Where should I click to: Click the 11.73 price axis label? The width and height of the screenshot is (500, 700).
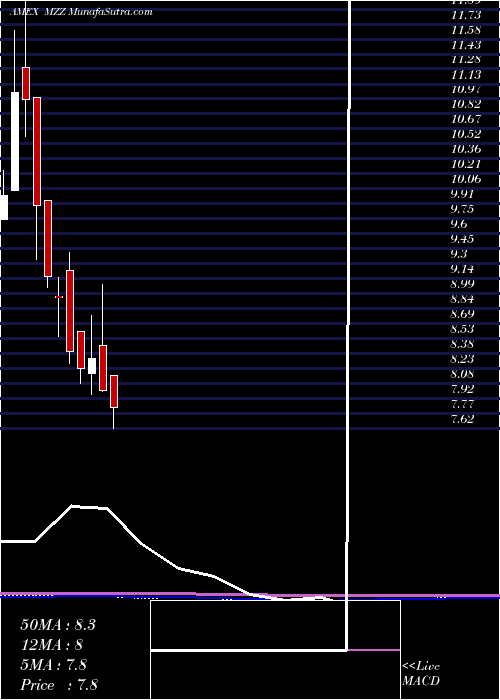coord(466,15)
